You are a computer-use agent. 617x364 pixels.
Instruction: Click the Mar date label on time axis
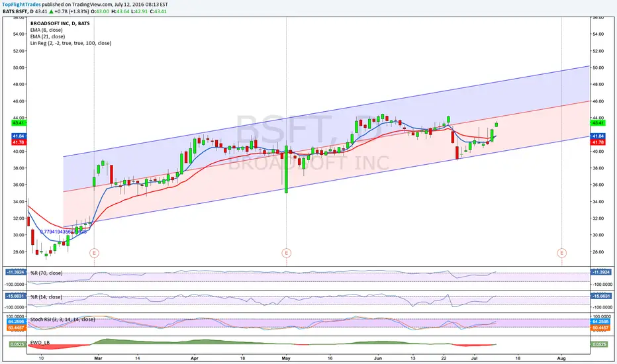(x=99, y=359)
